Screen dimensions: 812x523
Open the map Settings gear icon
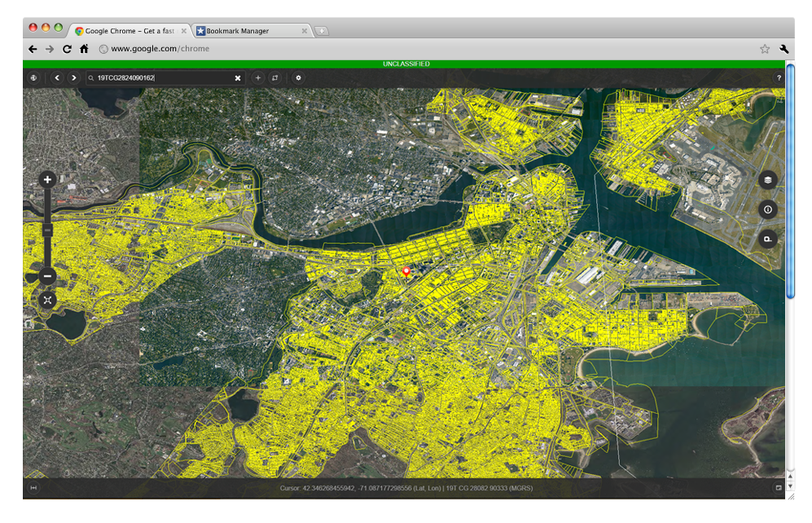click(298, 77)
